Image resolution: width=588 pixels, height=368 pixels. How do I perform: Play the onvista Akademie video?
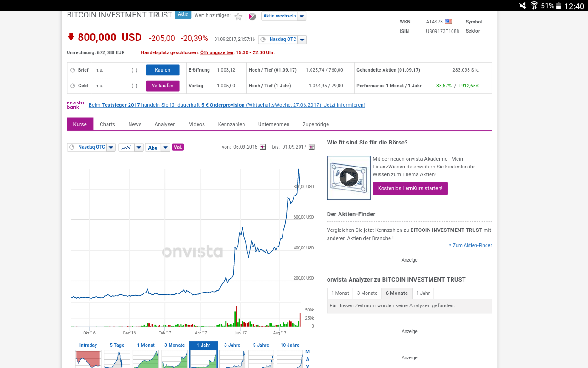349,178
